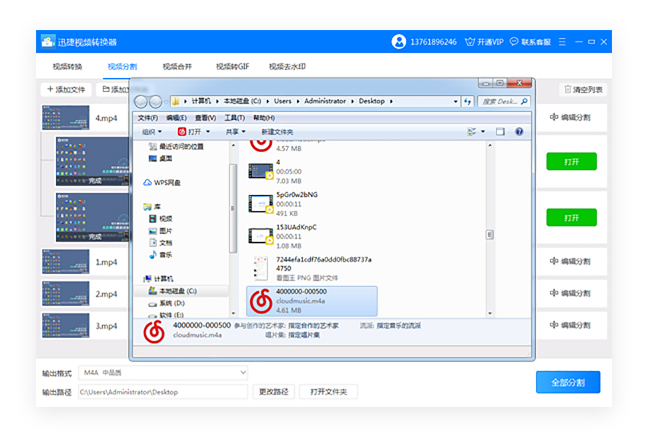650x448 pixels.
Task: Select 音乐 library in sidebar
Action: 160,254
